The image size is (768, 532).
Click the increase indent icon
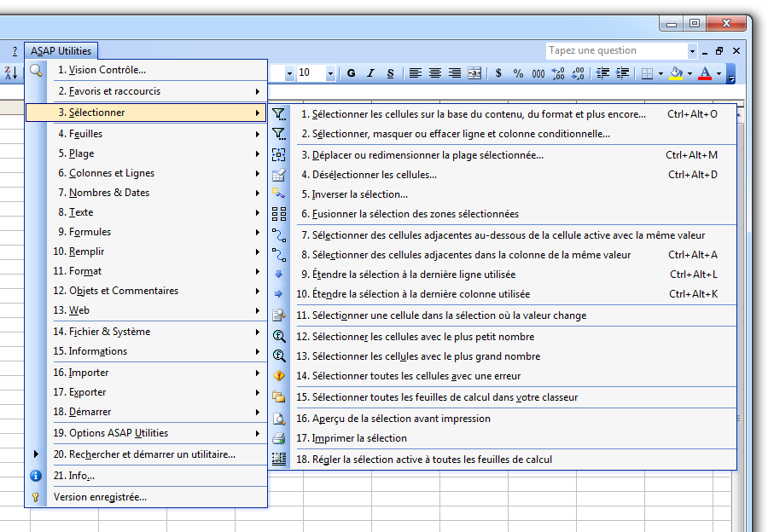click(x=623, y=73)
